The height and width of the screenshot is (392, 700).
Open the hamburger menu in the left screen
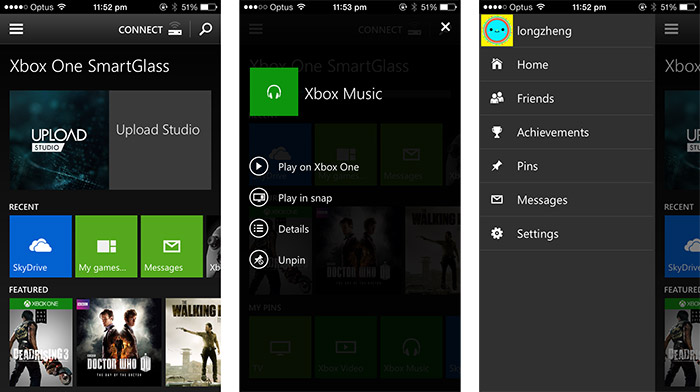click(16, 29)
